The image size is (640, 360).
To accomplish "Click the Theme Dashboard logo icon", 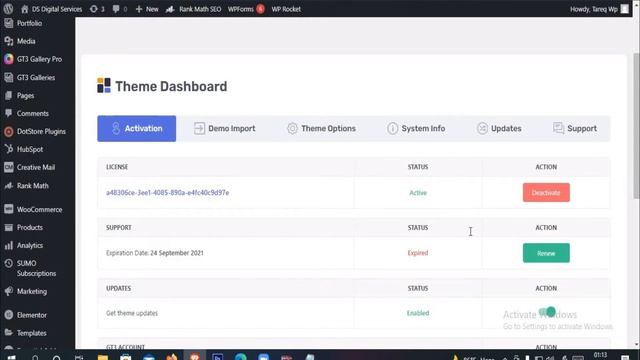I will [104, 86].
